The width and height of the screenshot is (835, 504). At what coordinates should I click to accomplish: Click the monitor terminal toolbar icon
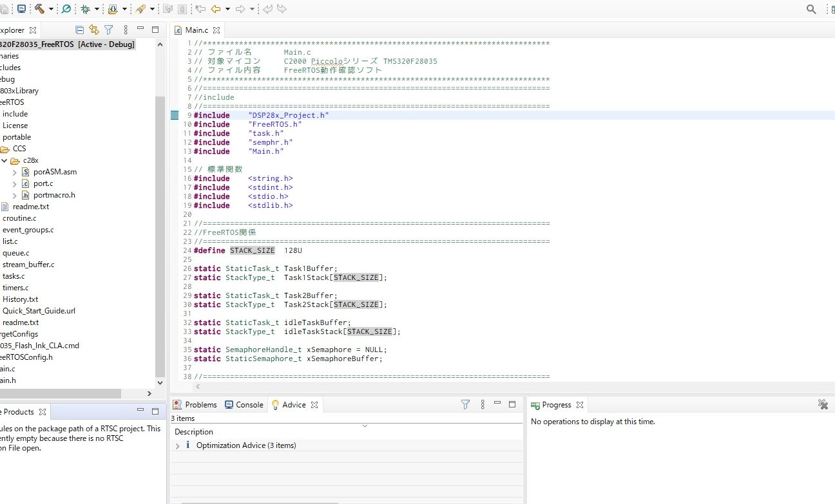point(21,9)
